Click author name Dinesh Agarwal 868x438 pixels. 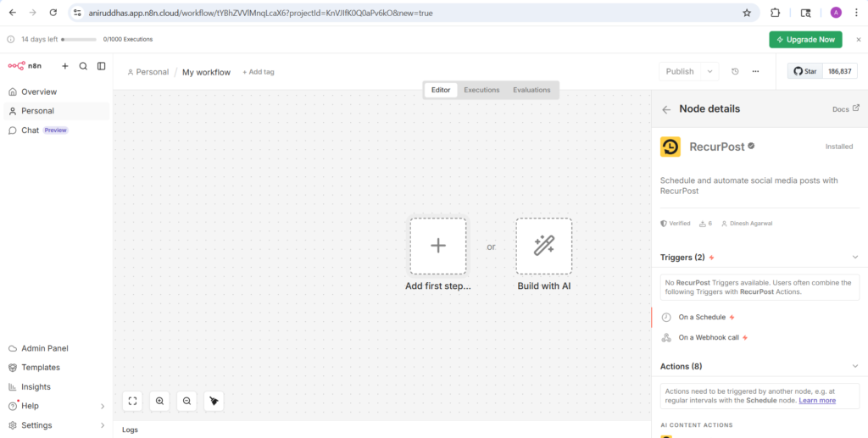click(x=751, y=224)
